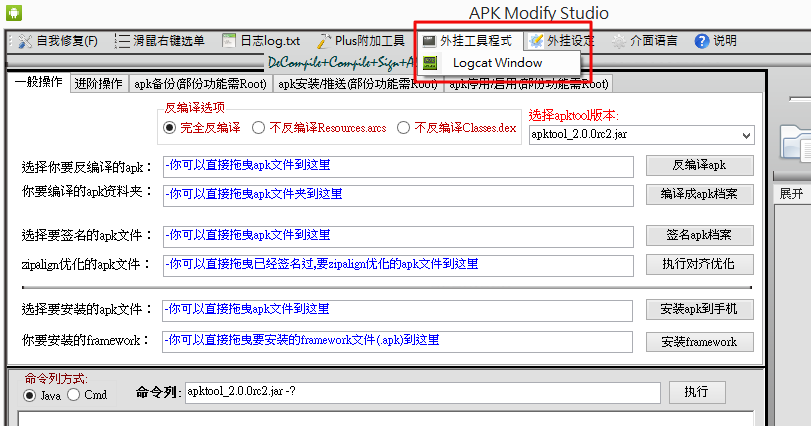Select 完全反编译 radio option

pyautogui.click(x=170, y=128)
